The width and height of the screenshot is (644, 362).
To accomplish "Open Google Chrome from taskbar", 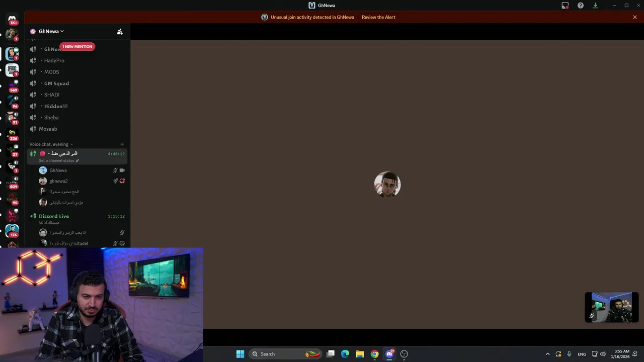I will click(374, 354).
